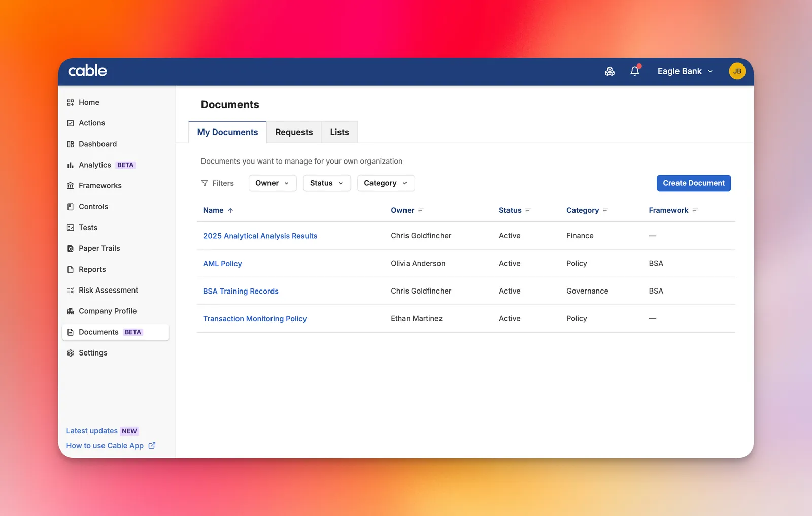Click the Tests icon in sidebar
812x516 pixels.
[71, 228]
